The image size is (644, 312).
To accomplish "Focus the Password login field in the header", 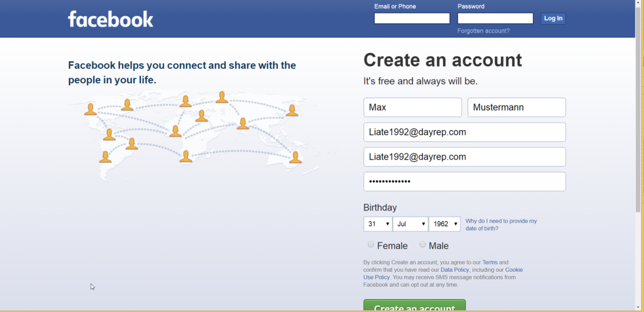I will 495,18.
